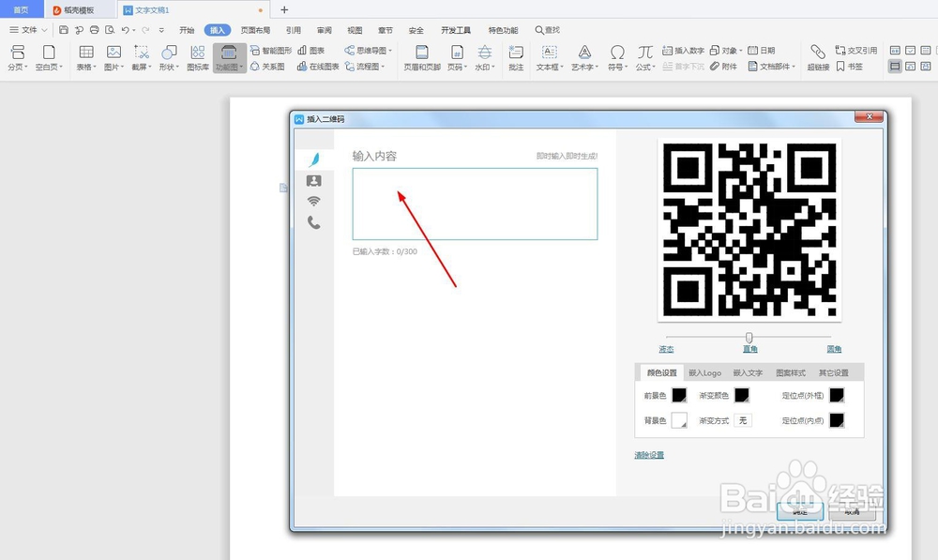Select the phone number QR type icon
Screen dimensions: 938x560
pyautogui.click(x=313, y=222)
